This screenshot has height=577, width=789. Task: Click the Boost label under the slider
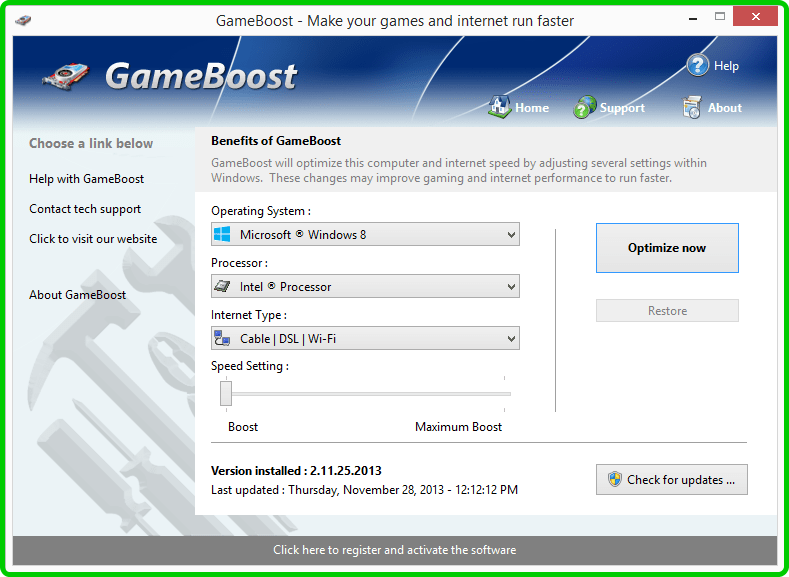243,427
